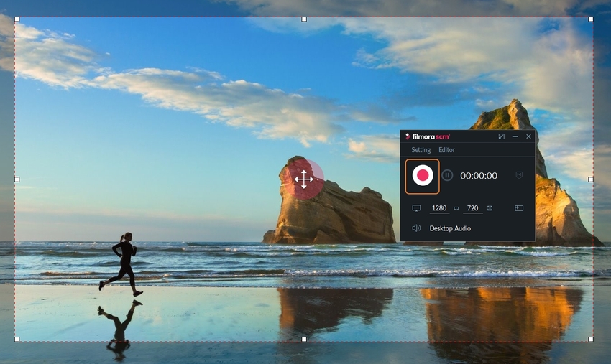Screen dimensions: 611x364
Task: Close the Filmora Scrn window
Action: [x=528, y=136]
